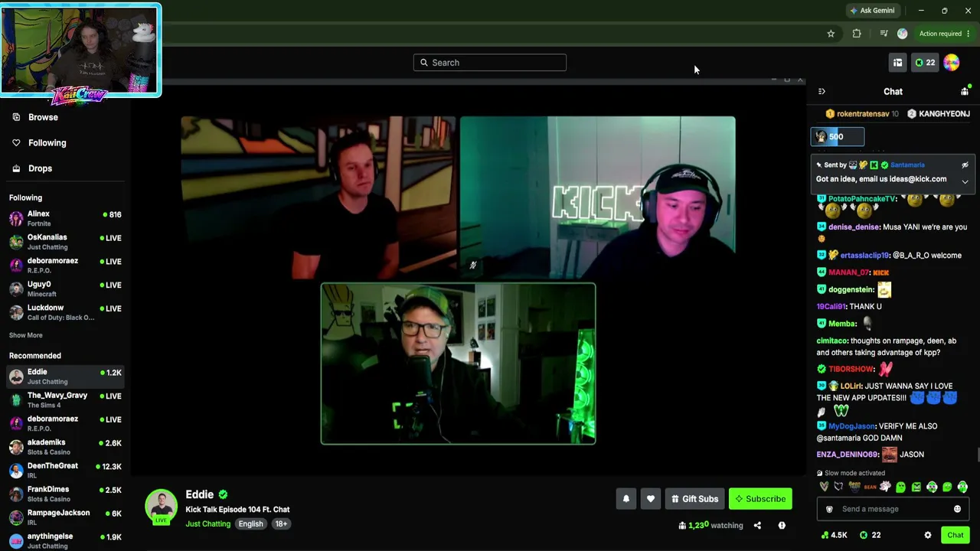Select the angry green square emote

click(x=916, y=487)
